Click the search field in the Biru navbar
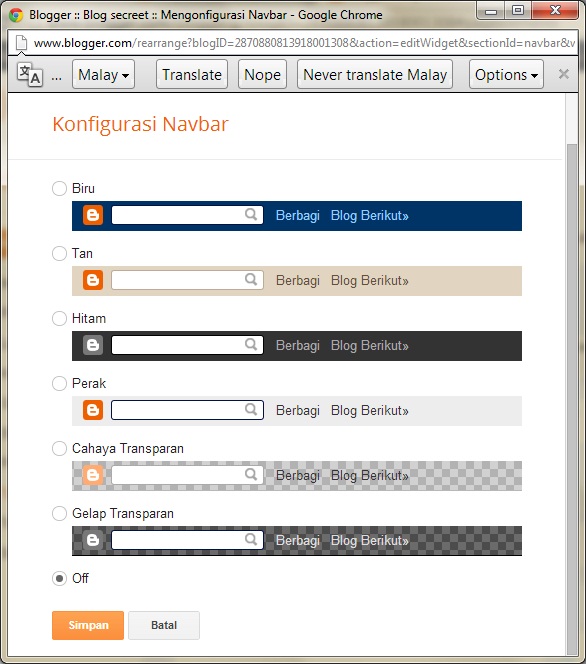The height and width of the screenshot is (664, 586). click(187, 215)
